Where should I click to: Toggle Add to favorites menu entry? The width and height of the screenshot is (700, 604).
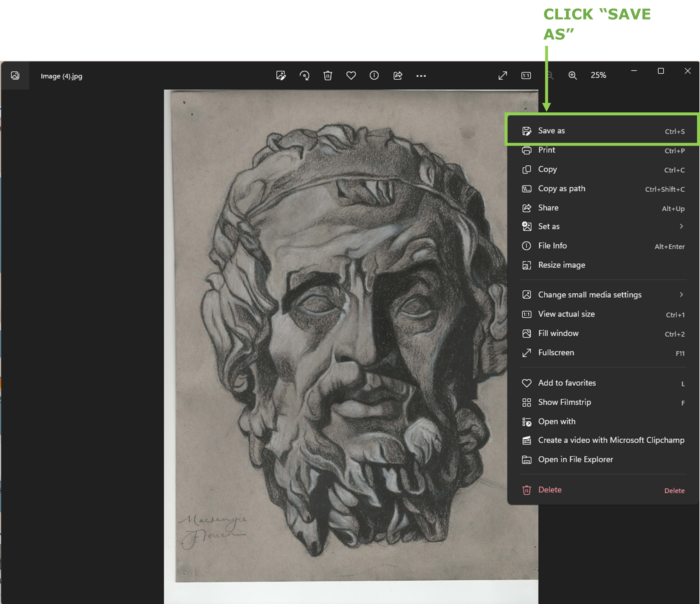point(567,383)
